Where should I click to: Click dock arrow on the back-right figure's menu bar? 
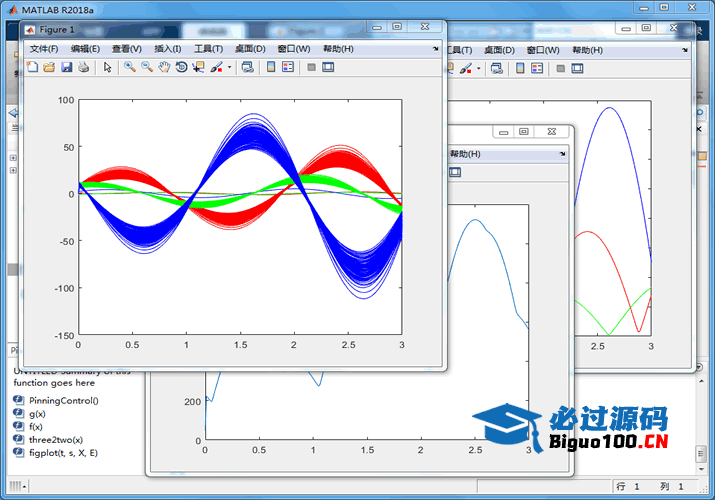tap(683, 50)
